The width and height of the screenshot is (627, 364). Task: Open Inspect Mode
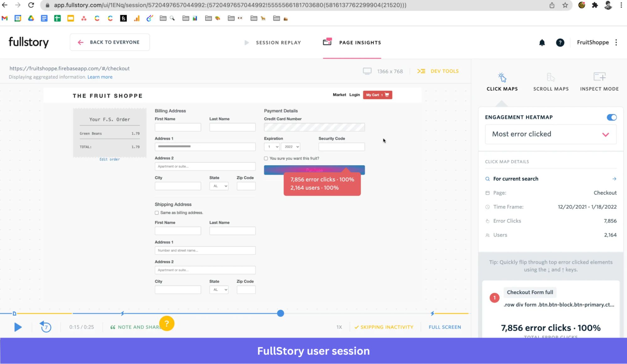(599, 82)
